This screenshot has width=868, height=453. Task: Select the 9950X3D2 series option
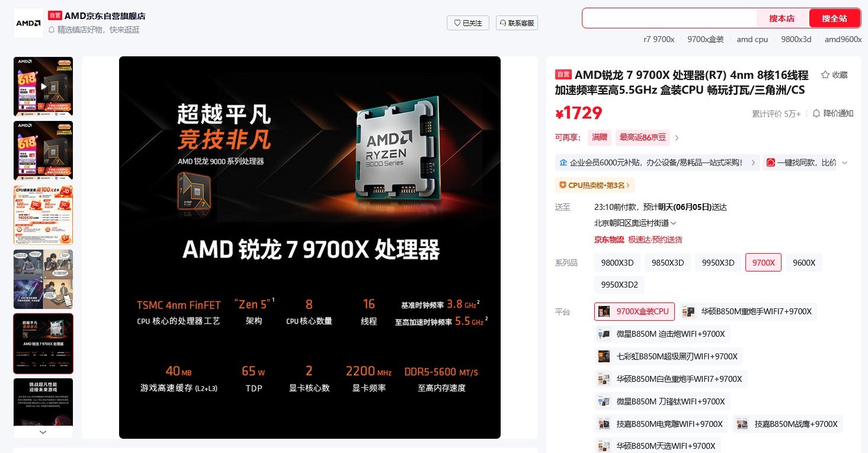619,285
